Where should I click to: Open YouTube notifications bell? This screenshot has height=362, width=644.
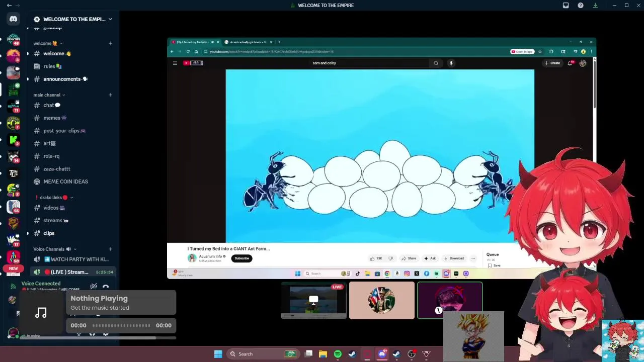pyautogui.click(x=571, y=63)
